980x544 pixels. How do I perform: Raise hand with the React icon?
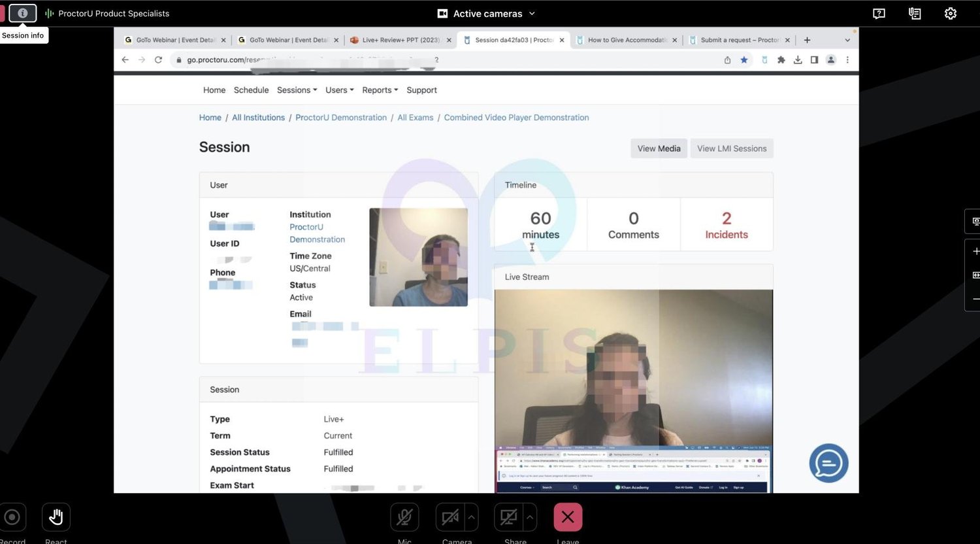coord(56,518)
